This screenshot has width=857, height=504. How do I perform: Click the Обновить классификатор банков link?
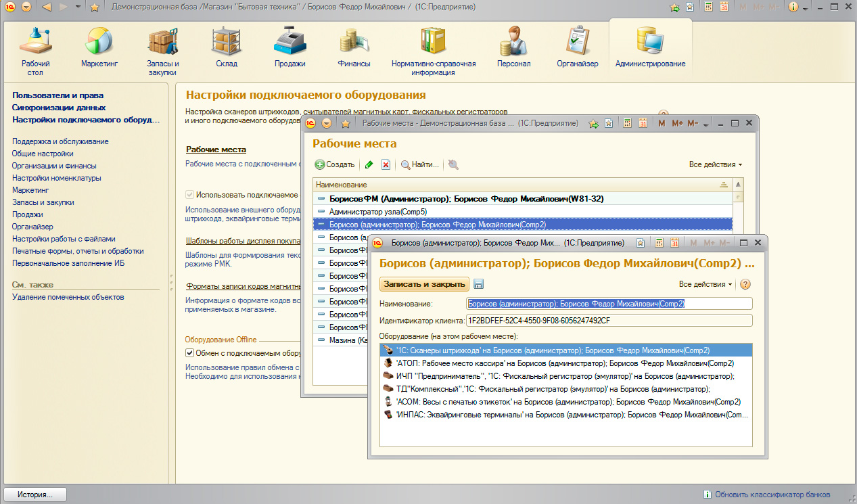[772, 495]
